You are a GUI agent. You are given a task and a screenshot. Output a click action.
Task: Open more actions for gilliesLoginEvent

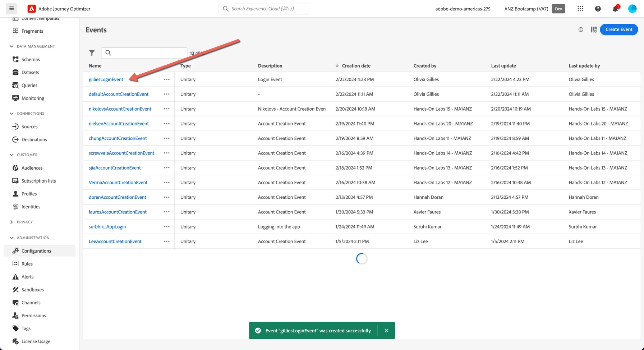tap(167, 79)
